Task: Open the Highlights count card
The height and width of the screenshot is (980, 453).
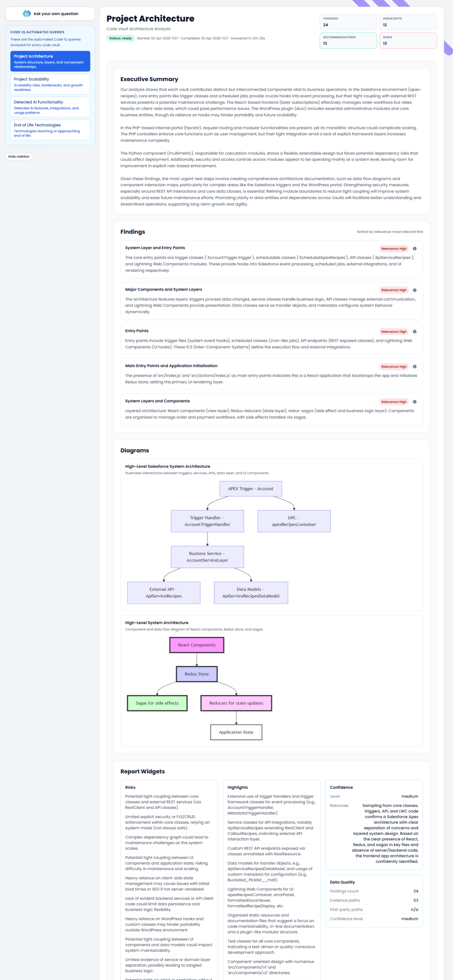Action: [408, 22]
